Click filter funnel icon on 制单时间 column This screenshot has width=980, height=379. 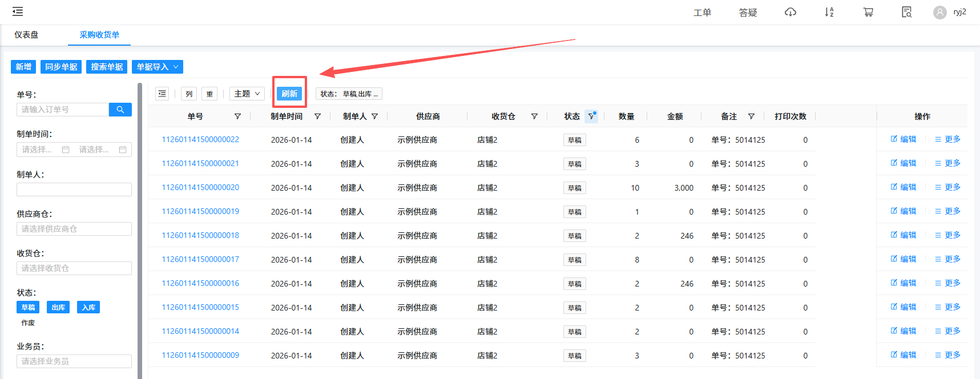click(317, 116)
